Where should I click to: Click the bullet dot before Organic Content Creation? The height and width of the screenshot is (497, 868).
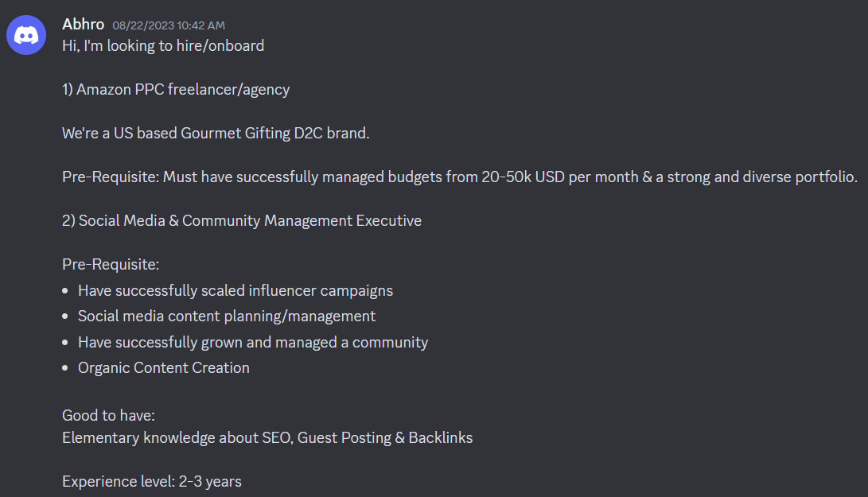coord(65,367)
